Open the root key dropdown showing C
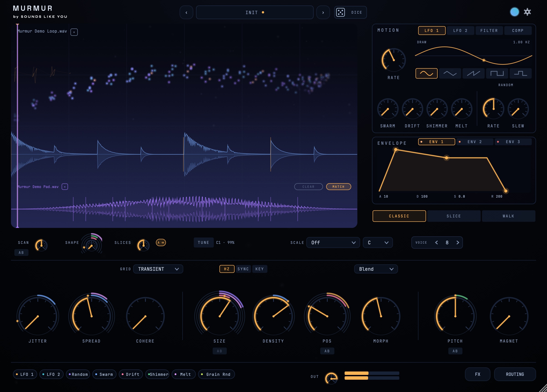Viewport: 547px width, 392px height. [378, 242]
